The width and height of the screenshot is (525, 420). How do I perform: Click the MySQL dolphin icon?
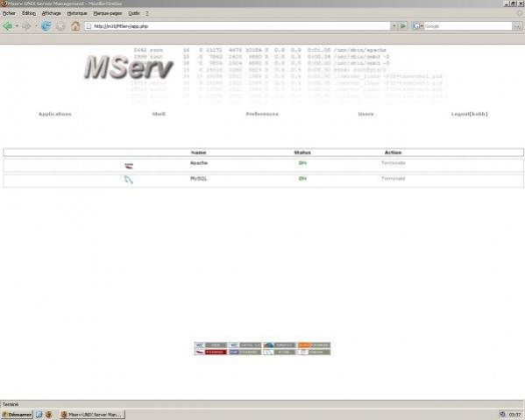coord(129,180)
